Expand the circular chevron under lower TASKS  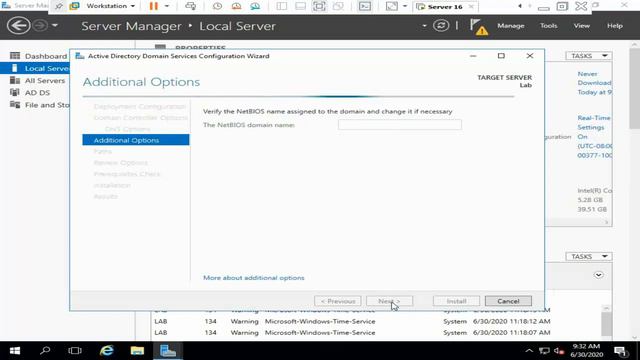(598, 275)
